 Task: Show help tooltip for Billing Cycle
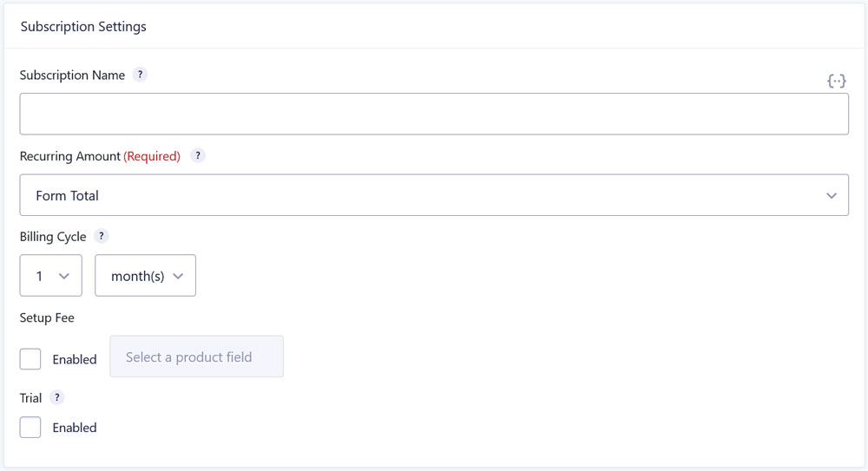click(x=101, y=236)
